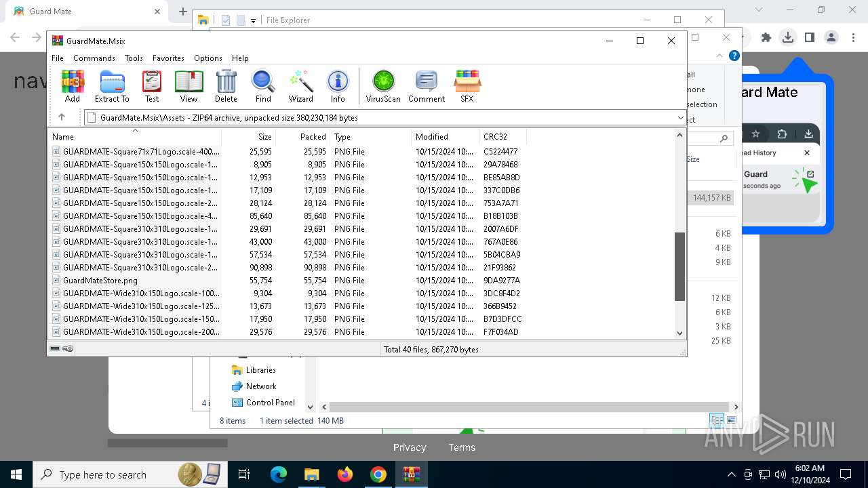Viewport: 868px width, 488px height.
Task: Open the Wizard tool
Action: click(300, 86)
